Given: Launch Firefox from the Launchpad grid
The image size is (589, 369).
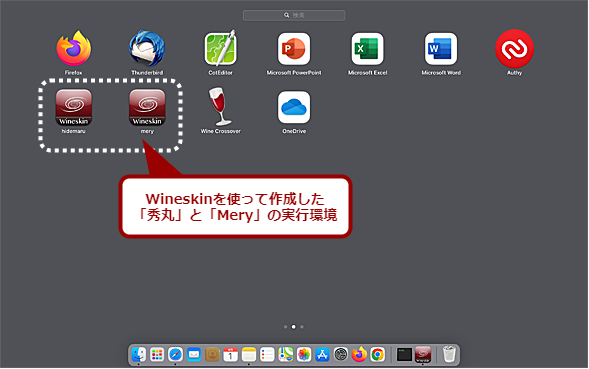Looking at the screenshot, I should click(x=74, y=49).
